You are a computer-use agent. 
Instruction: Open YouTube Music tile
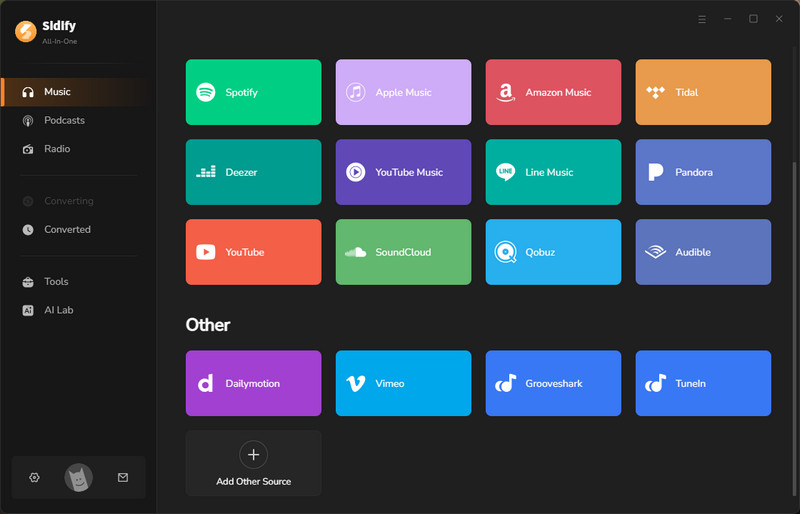(x=404, y=172)
